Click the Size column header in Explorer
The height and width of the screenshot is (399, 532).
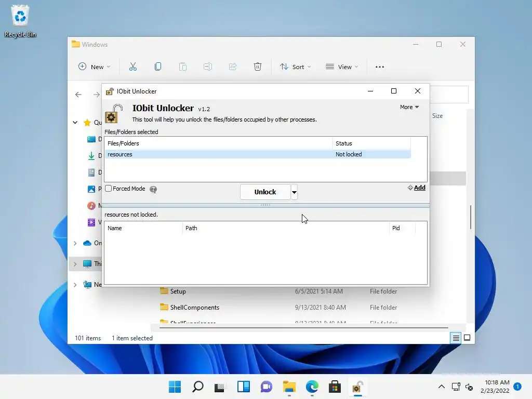pos(437,116)
